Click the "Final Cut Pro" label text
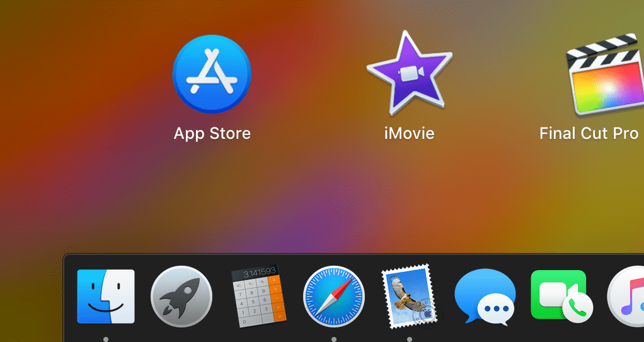Viewport: 644px width, 342px height. [589, 133]
